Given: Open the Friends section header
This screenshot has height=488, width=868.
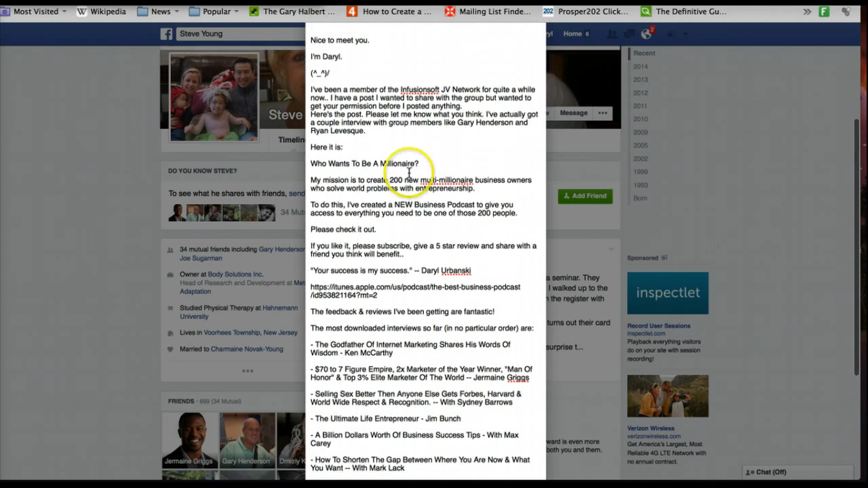Looking at the screenshot, I should [181, 402].
